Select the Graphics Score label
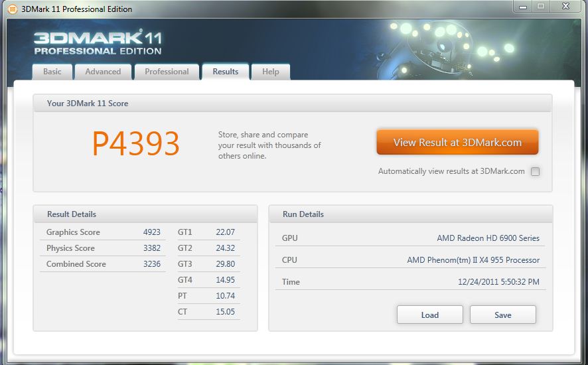Viewport: 588px width, 365px height. pyautogui.click(x=73, y=232)
